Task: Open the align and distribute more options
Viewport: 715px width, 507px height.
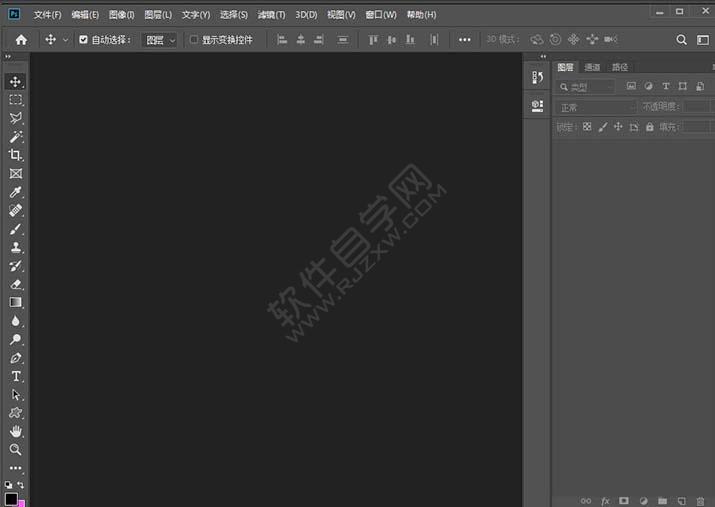Action: 465,40
